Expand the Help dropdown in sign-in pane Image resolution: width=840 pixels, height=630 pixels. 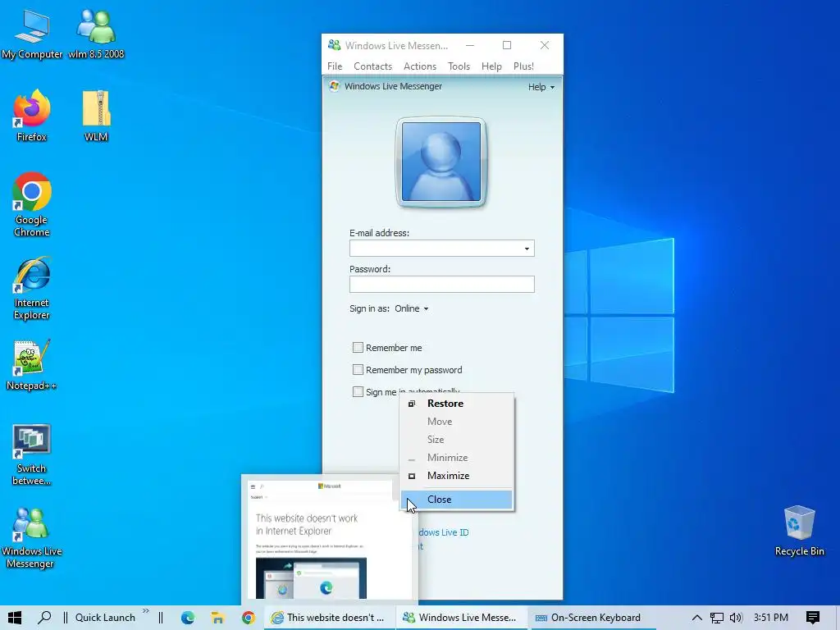point(541,87)
